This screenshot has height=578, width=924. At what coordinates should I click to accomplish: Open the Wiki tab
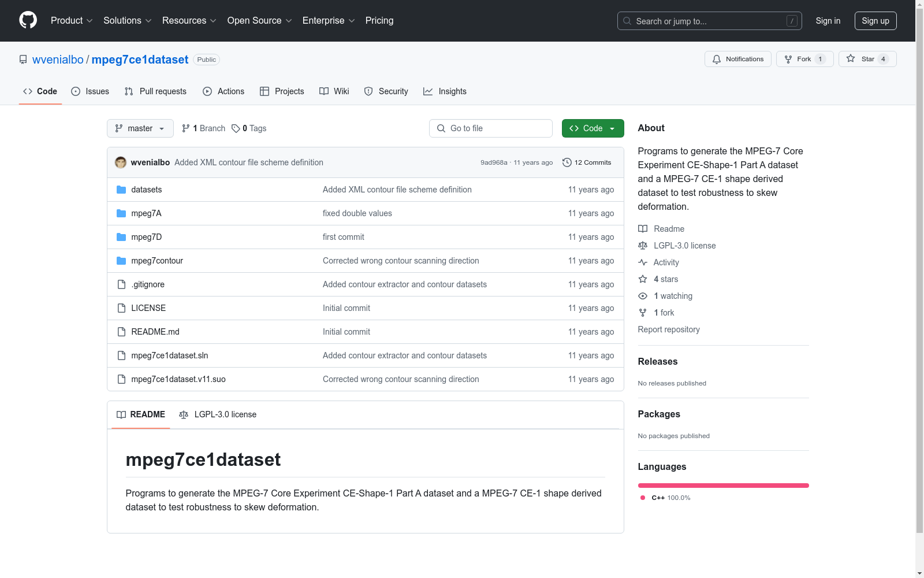pyautogui.click(x=334, y=91)
